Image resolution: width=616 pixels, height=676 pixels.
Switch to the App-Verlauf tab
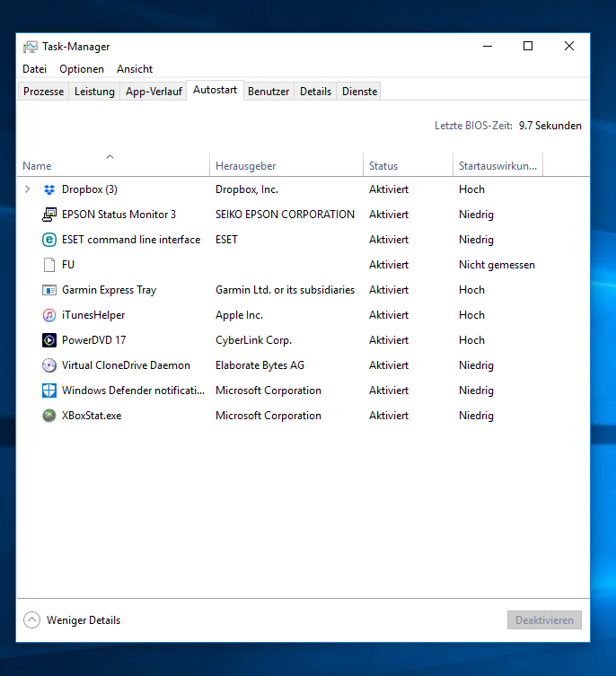154,92
